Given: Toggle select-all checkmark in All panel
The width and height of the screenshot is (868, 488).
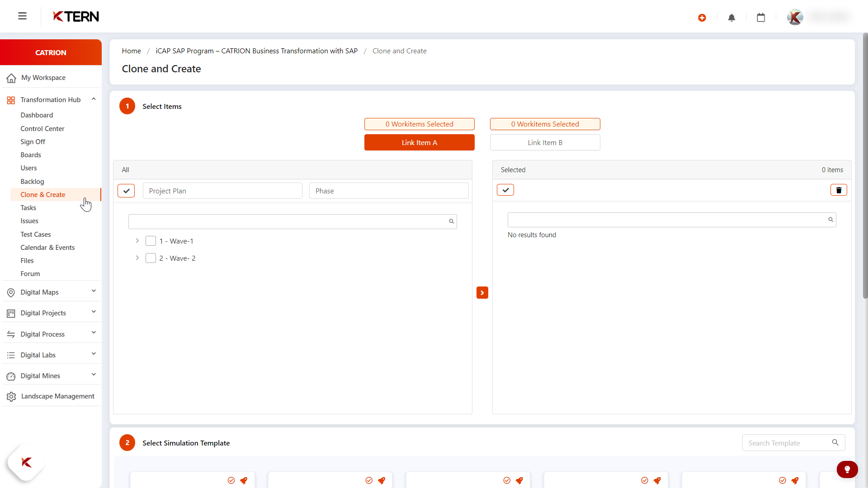Looking at the screenshot, I should 126,191.
